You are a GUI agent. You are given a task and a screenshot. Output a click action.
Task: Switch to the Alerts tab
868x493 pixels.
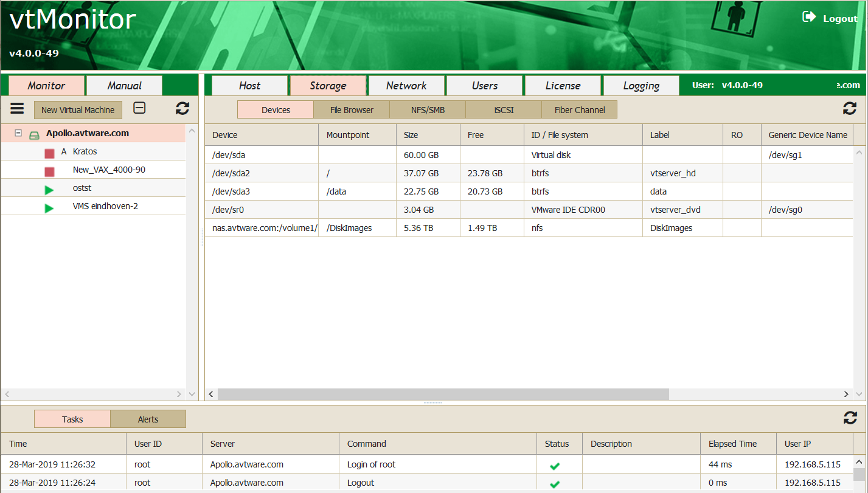click(x=148, y=419)
